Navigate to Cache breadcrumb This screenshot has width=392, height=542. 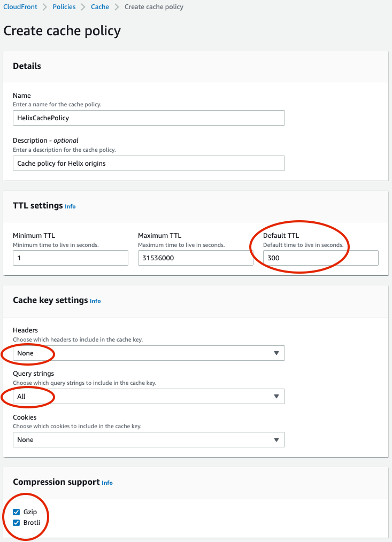pos(100,7)
